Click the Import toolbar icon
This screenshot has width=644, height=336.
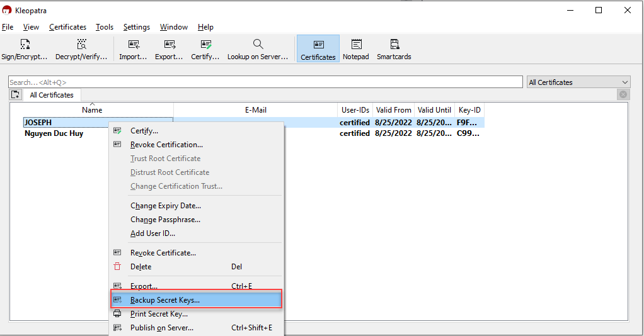[x=133, y=49]
